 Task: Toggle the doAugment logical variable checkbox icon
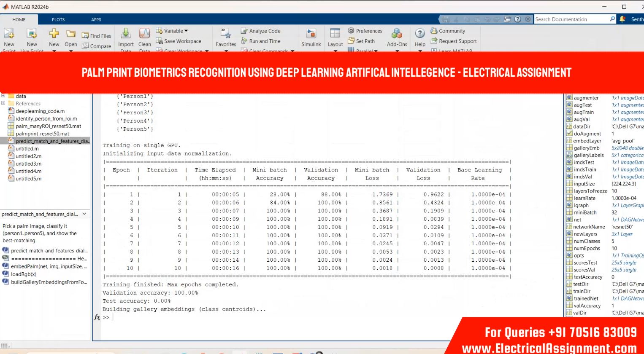[569, 134]
